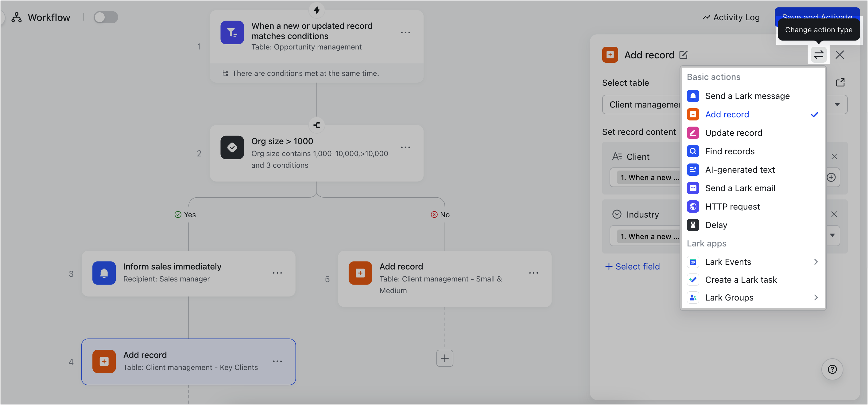The width and height of the screenshot is (868, 405).
Task: Choose Send a Lark email action
Action: tap(753, 188)
